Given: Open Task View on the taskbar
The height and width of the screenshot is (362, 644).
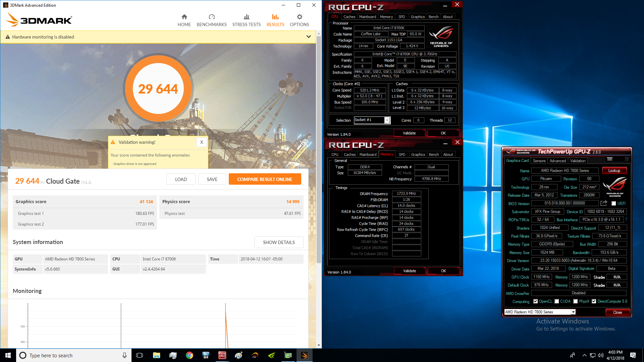Looking at the screenshot, I should point(140,355).
